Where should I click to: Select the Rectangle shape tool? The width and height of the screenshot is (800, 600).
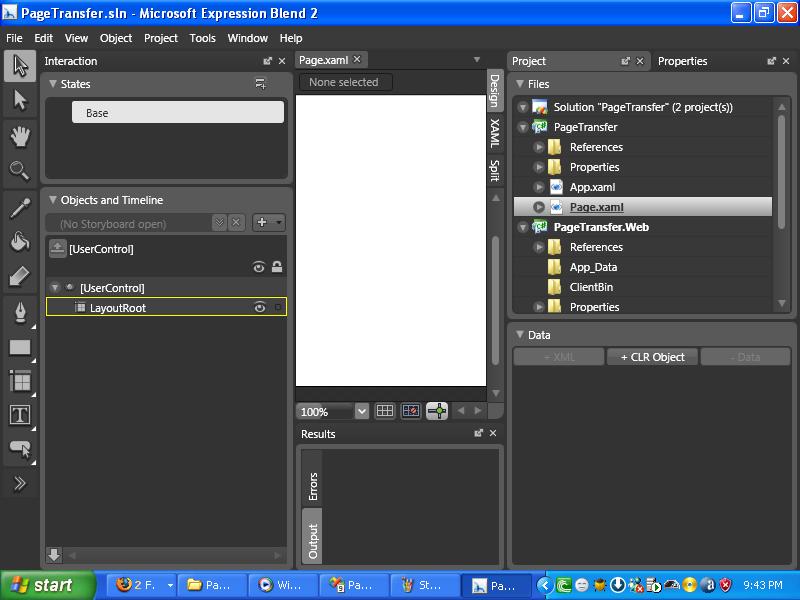[20, 347]
